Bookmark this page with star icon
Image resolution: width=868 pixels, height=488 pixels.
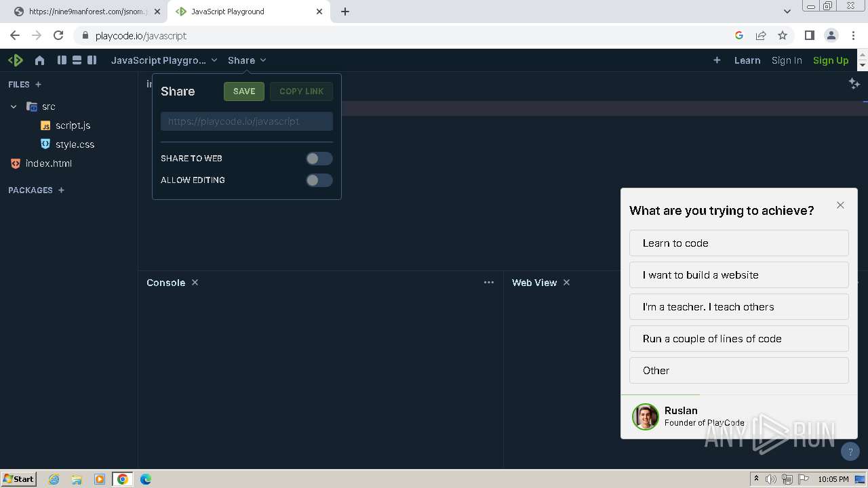(783, 35)
